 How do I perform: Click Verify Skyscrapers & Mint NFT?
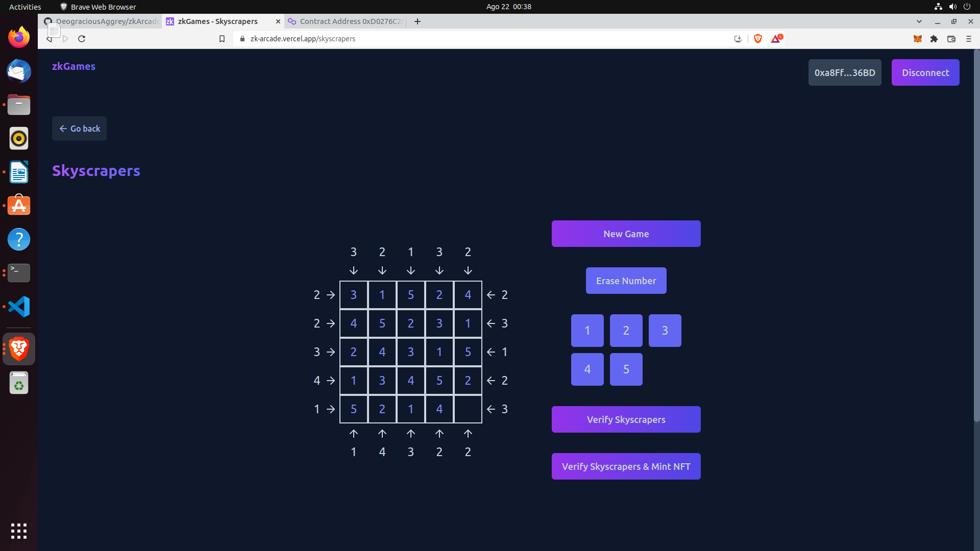point(626,466)
